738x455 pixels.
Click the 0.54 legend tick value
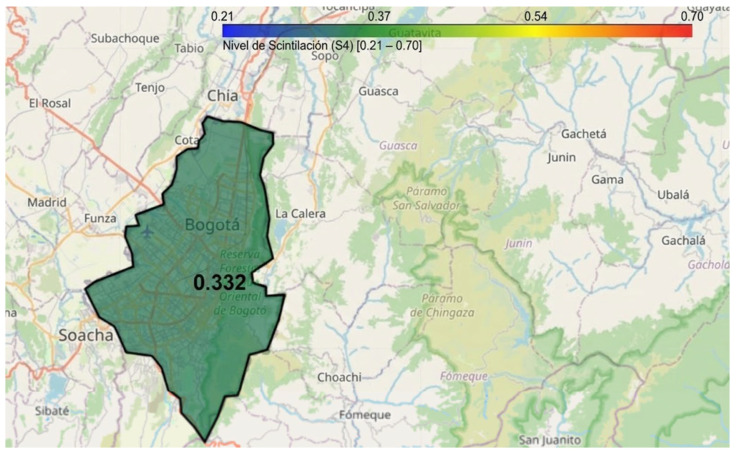click(536, 16)
